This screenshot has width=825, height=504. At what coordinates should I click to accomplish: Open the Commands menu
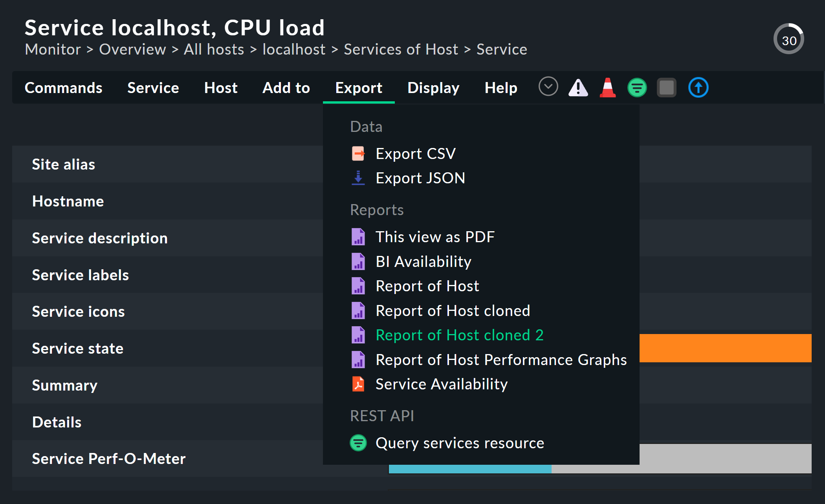pos(64,88)
